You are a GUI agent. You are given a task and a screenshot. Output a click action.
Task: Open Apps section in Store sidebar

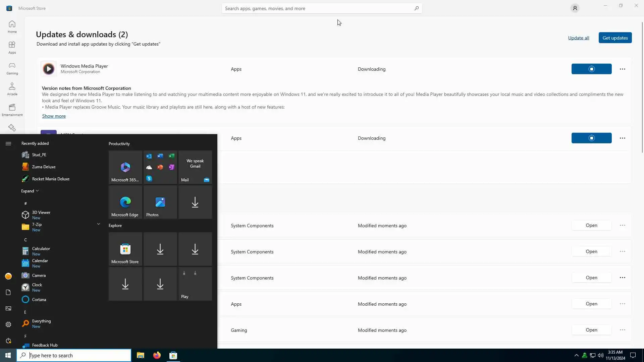click(x=12, y=47)
